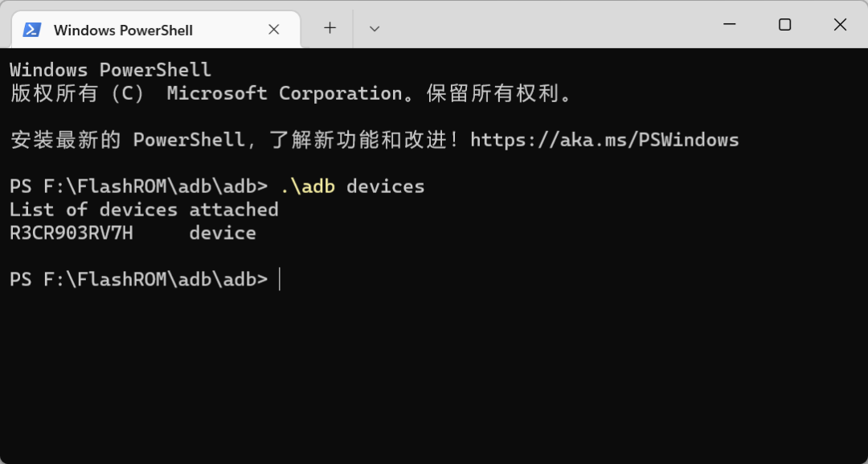Click the first PS F:\FlashROM\adb\adb> prompt
The height and width of the screenshot is (464, 868).
138,187
